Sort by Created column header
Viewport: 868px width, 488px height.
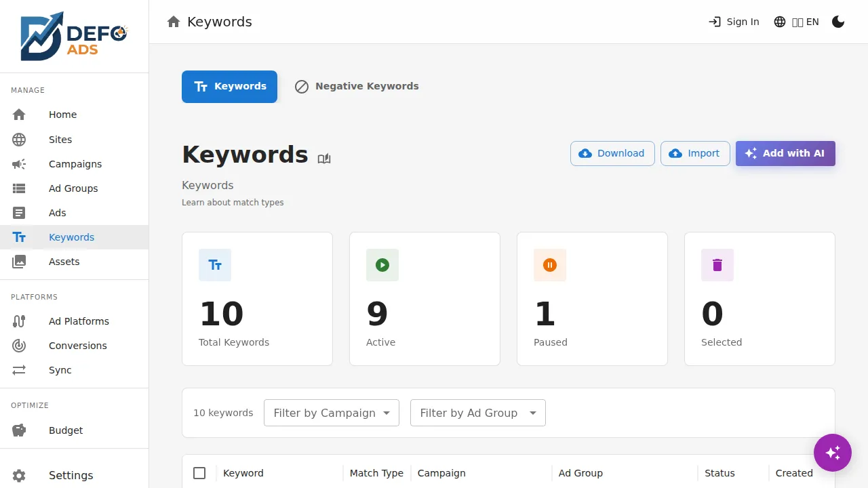pyautogui.click(x=794, y=473)
